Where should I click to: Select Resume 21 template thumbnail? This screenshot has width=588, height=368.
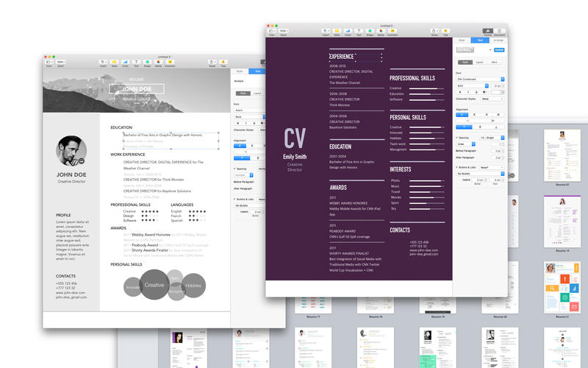click(562, 287)
